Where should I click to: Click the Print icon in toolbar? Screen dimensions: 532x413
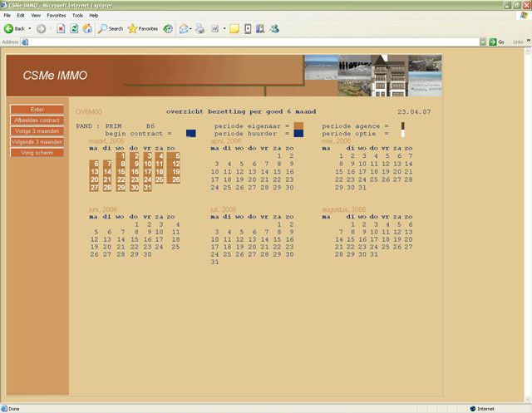click(199, 28)
